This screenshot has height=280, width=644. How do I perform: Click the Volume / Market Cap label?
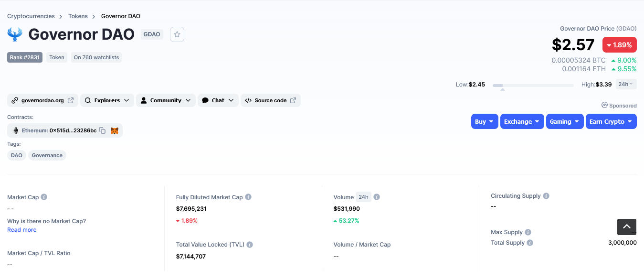(362, 245)
